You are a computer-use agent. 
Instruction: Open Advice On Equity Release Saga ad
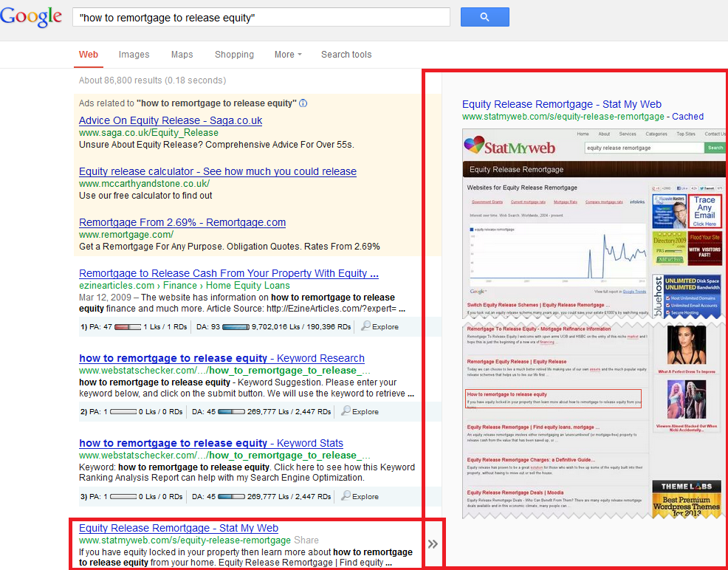tap(171, 120)
